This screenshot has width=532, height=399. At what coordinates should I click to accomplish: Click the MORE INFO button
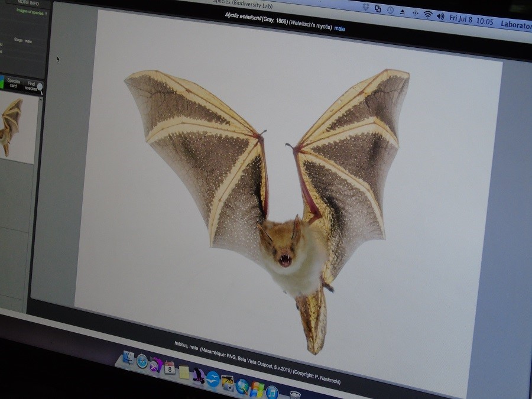28,3
